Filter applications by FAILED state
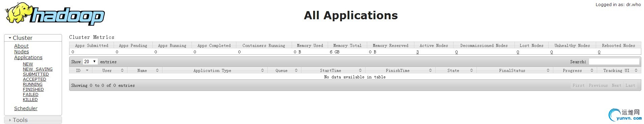Screen dimensions: 644x124 tap(31, 95)
